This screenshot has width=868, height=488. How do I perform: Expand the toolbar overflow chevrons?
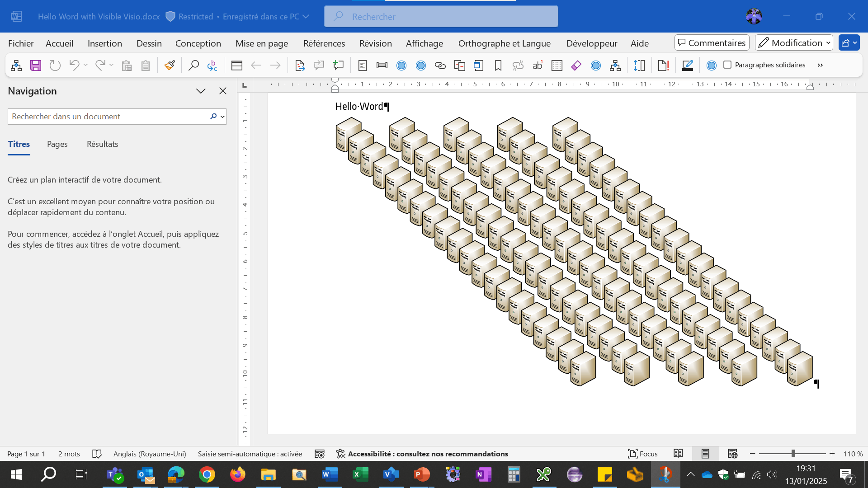point(820,65)
